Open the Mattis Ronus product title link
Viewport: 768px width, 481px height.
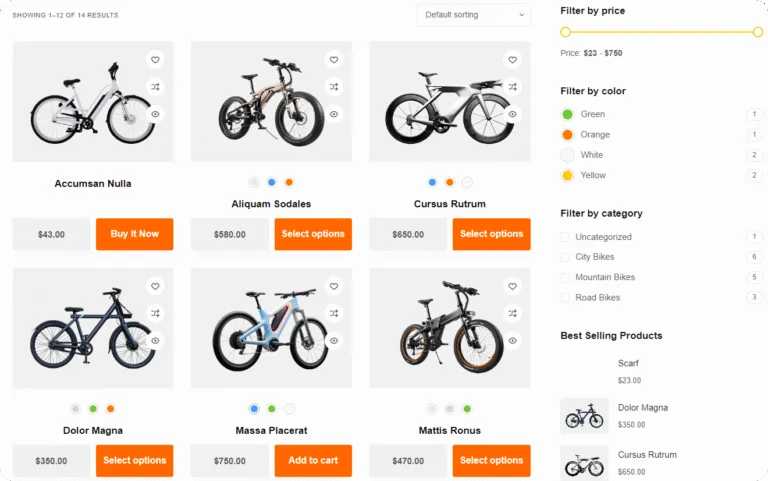450,431
